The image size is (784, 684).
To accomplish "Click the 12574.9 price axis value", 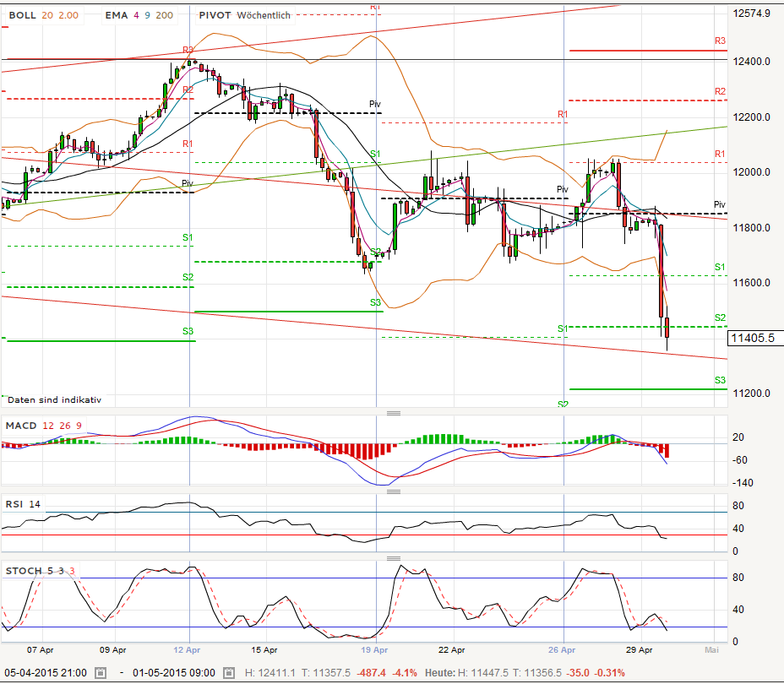I will point(752,14).
